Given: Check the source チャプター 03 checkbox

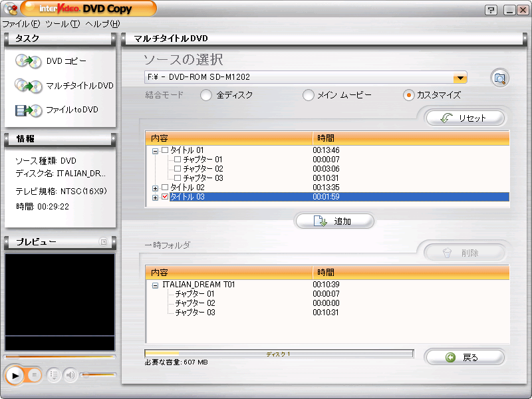Looking at the screenshot, I should pyautogui.click(x=178, y=178).
